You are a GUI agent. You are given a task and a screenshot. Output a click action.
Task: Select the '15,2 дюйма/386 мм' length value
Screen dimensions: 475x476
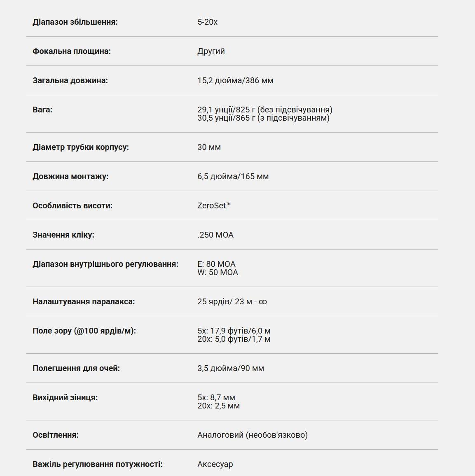pyautogui.click(x=235, y=81)
